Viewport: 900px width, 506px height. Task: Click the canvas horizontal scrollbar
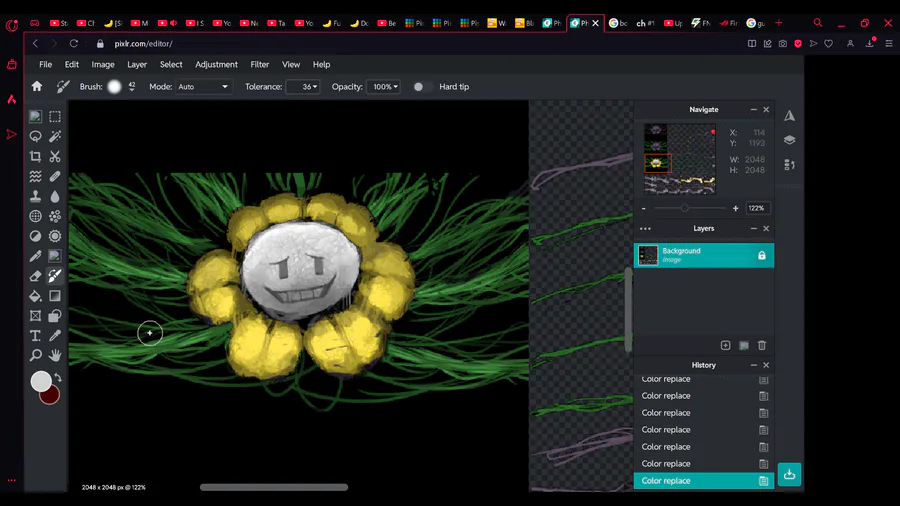(x=274, y=487)
